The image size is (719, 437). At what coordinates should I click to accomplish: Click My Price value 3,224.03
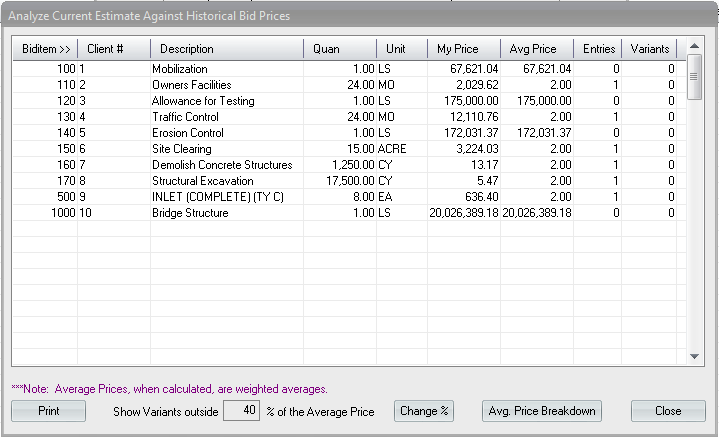(477, 149)
